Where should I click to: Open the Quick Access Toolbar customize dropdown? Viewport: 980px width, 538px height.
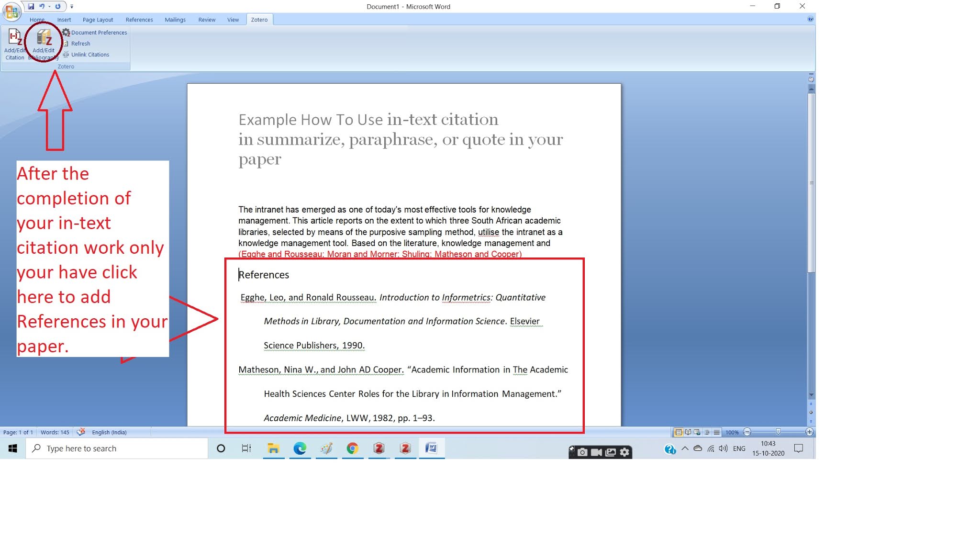[x=72, y=6]
